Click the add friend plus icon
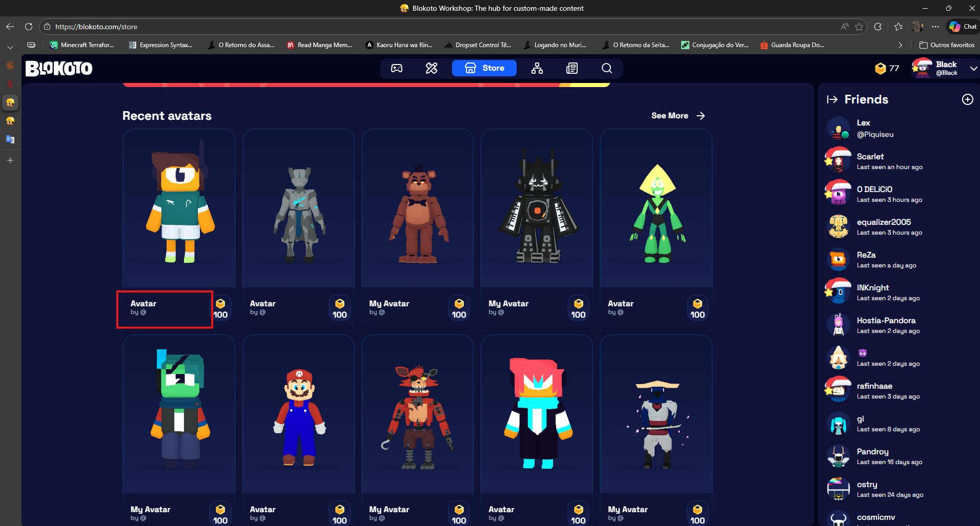Image resolution: width=980 pixels, height=526 pixels. [967, 99]
